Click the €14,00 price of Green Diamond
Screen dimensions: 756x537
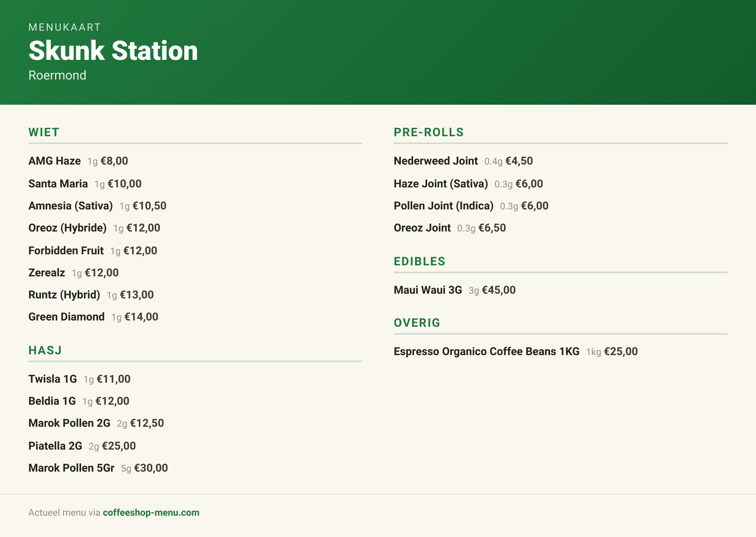tap(141, 317)
